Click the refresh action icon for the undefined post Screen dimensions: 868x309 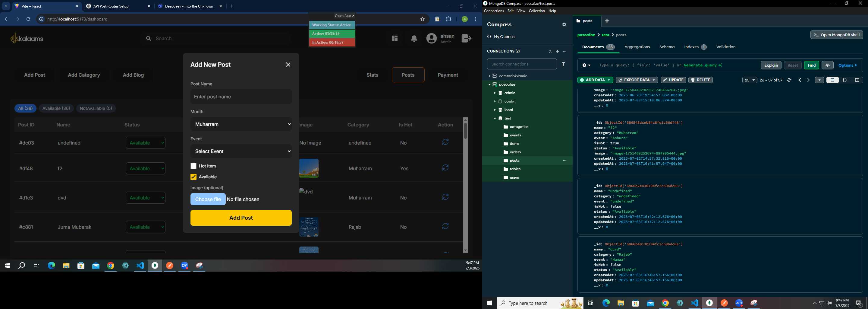(445, 142)
